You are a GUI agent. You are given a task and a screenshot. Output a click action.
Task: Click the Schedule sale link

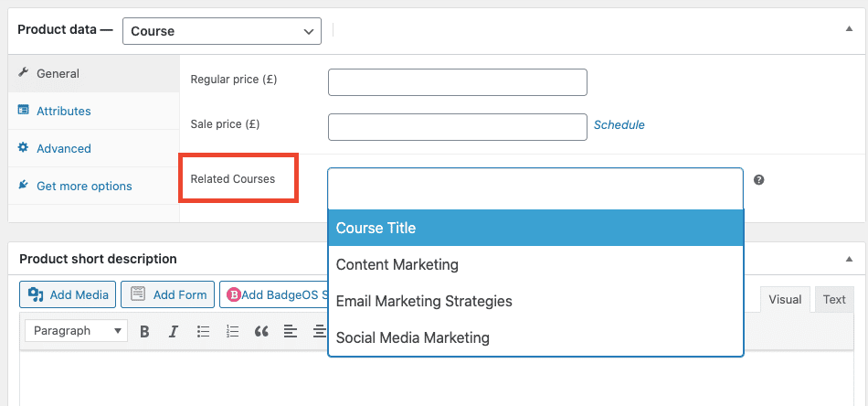coord(619,125)
